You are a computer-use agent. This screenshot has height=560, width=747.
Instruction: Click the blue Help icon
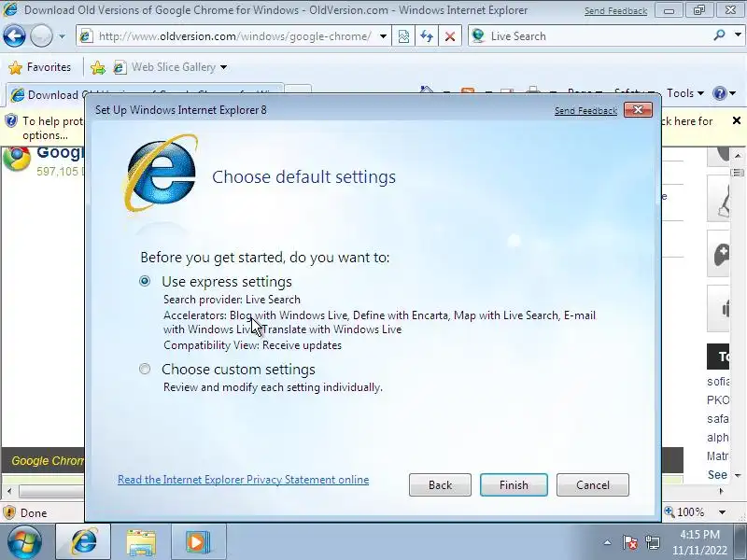tap(719, 92)
